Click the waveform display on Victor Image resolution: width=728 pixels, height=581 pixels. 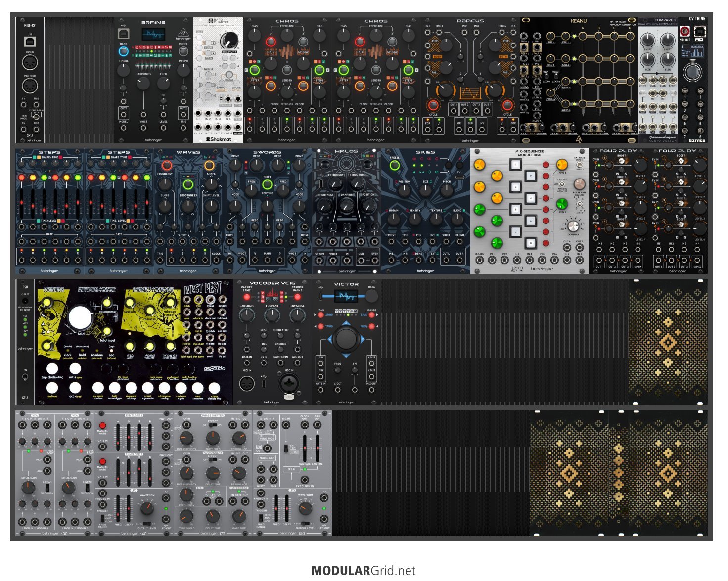tap(346, 296)
